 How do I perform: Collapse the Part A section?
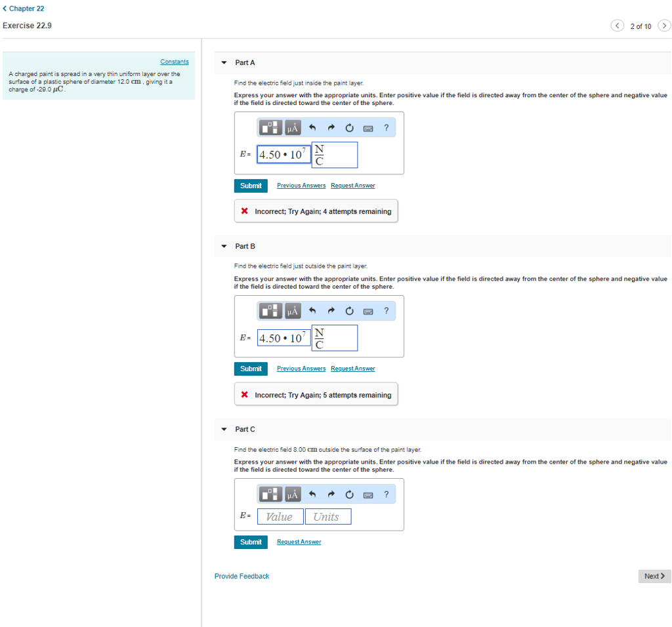coord(224,62)
